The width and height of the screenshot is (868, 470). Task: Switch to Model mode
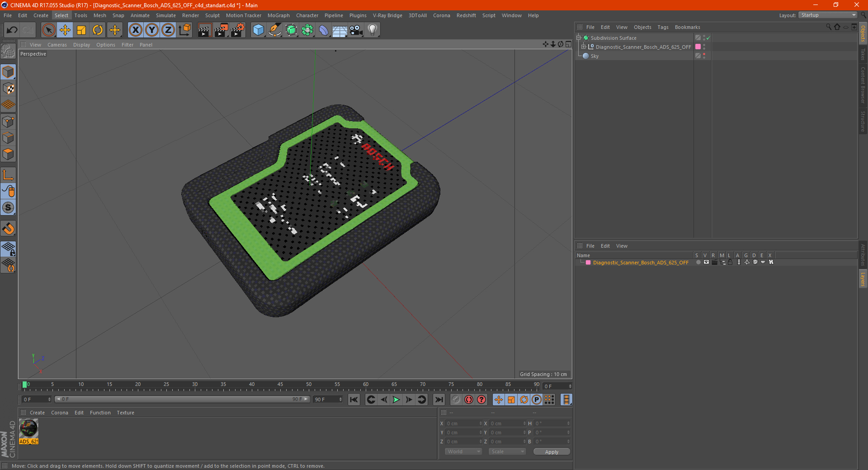coord(9,72)
